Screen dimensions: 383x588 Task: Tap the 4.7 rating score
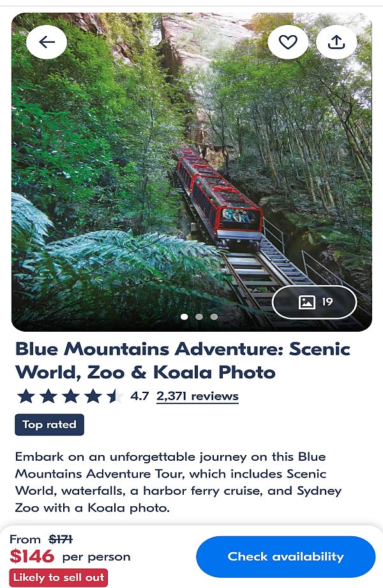click(x=139, y=396)
